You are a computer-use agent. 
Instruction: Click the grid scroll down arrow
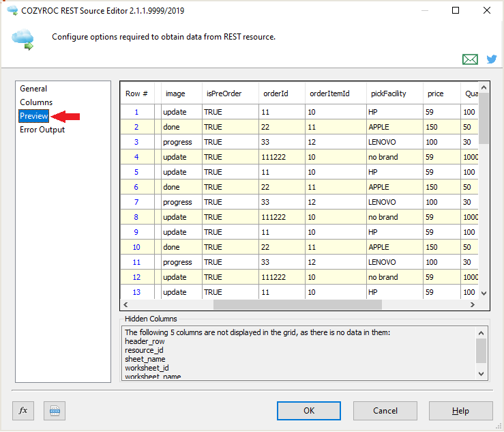(484, 293)
